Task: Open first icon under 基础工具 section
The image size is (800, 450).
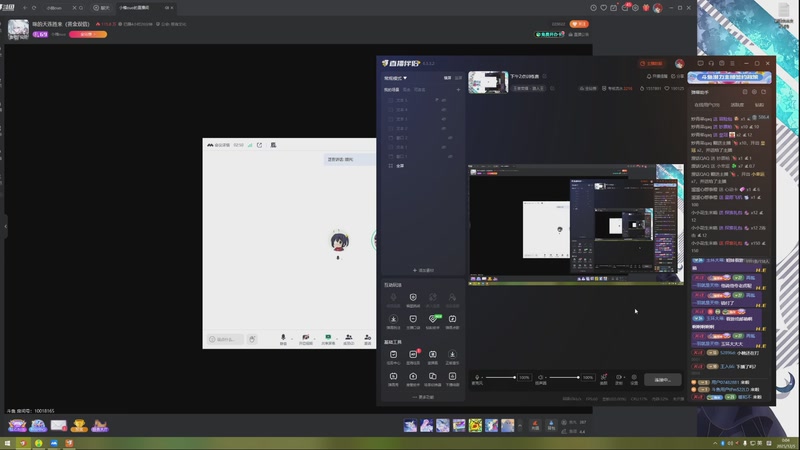Action: tap(393, 357)
